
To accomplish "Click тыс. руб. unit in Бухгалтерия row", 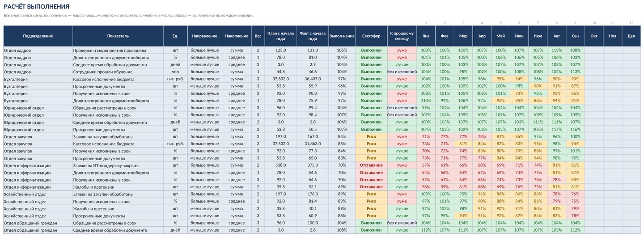I will click(x=175, y=79).
